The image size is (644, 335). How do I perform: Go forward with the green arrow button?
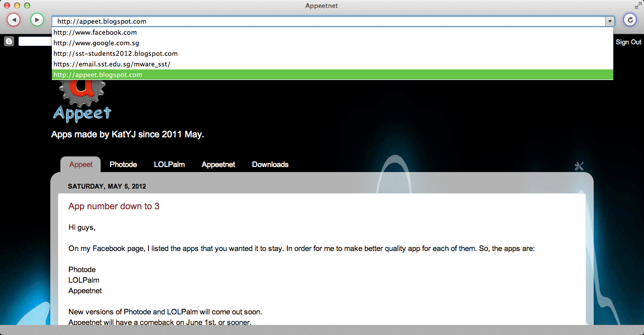[x=37, y=20]
